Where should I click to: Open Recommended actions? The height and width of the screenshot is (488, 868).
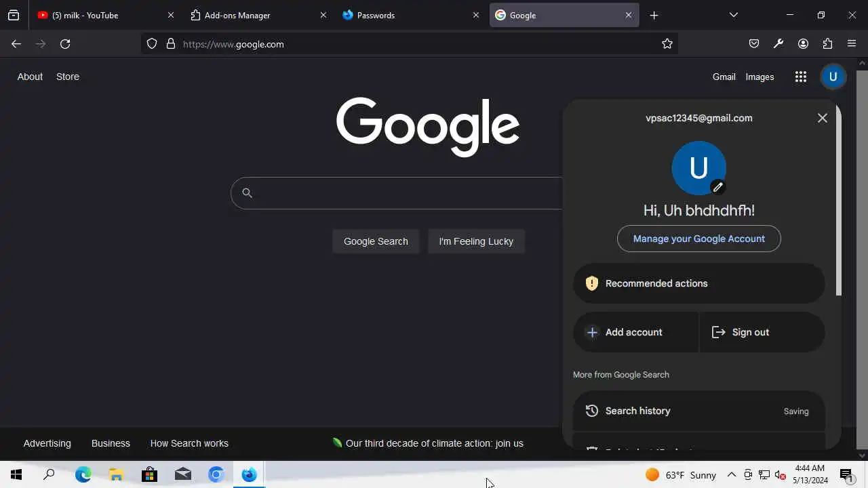coord(699,283)
